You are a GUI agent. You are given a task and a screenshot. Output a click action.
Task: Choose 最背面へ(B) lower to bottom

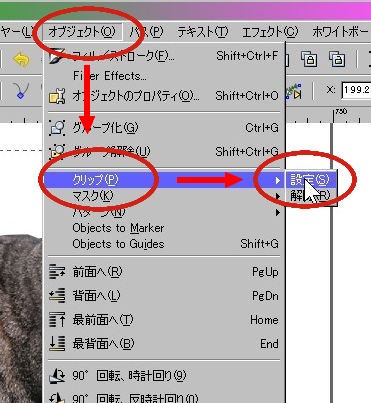pyautogui.click(x=164, y=344)
